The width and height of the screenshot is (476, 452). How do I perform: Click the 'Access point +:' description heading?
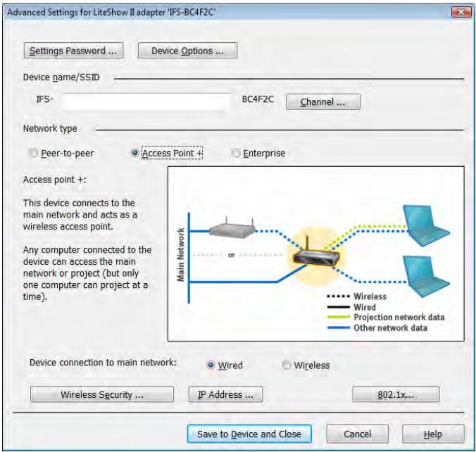[x=55, y=180]
